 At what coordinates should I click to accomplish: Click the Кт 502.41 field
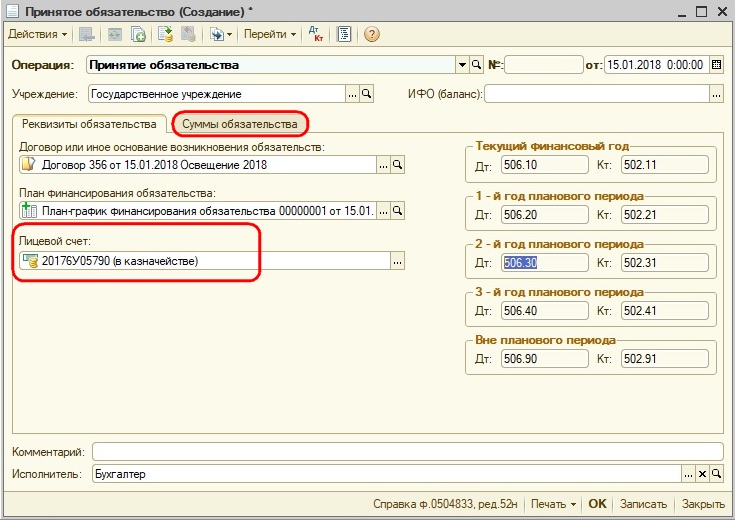point(665,310)
